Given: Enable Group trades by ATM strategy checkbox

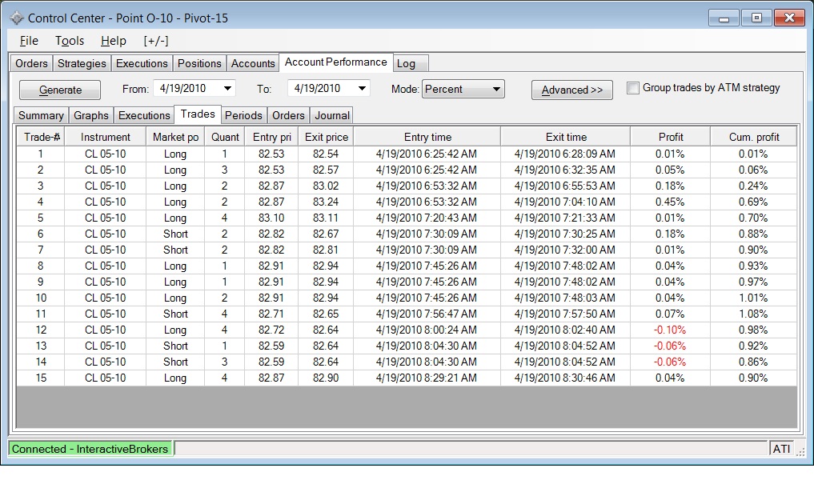Looking at the screenshot, I should [x=633, y=88].
